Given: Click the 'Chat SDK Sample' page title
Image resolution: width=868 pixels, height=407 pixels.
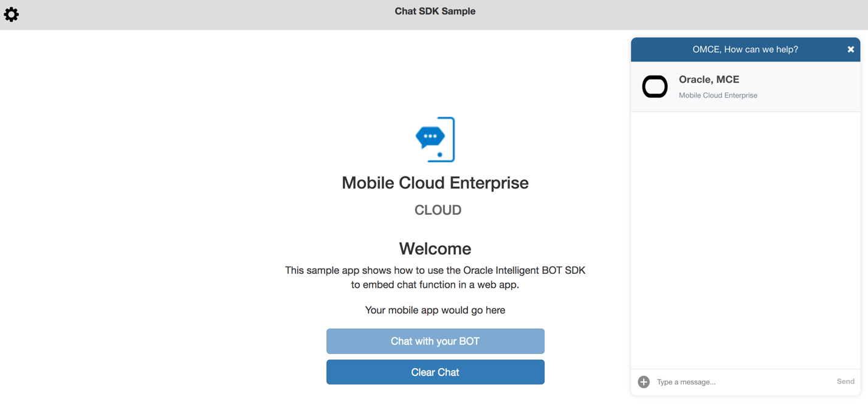Looking at the screenshot, I should point(435,11).
